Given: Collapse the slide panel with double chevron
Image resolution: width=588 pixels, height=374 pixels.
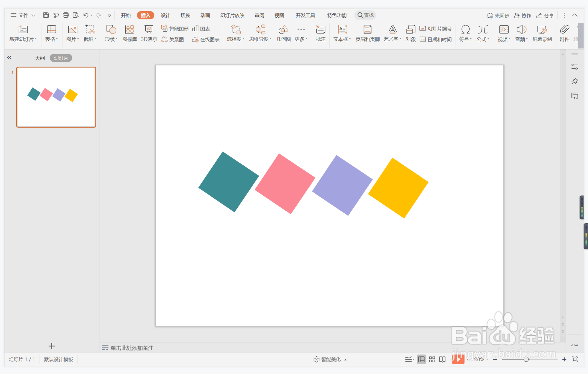Looking at the screenshot, I should 9,58.
